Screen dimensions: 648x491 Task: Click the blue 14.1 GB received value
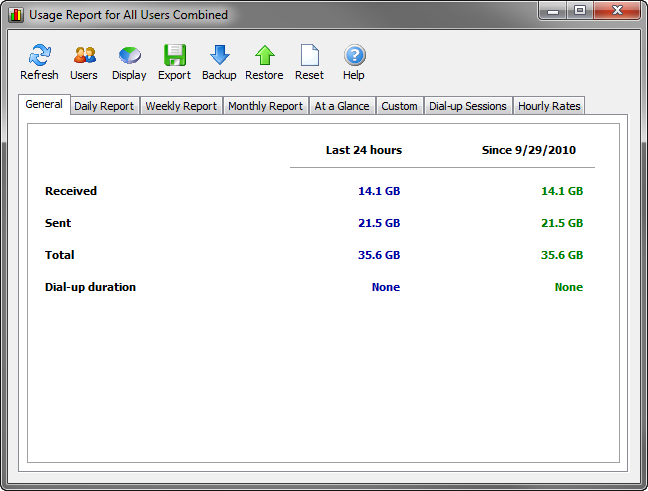379,191
